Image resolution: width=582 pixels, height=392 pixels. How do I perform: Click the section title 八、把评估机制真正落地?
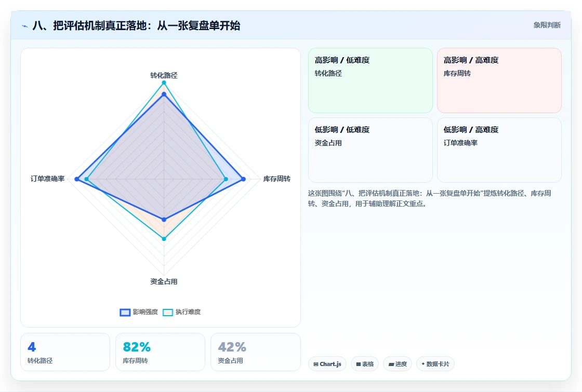click(136, 25)
